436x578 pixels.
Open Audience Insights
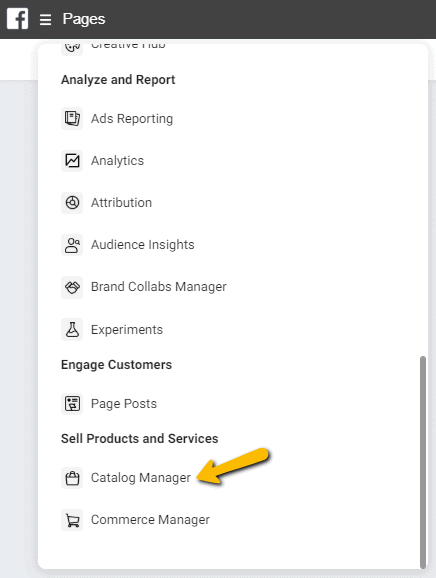pos(142,244)
